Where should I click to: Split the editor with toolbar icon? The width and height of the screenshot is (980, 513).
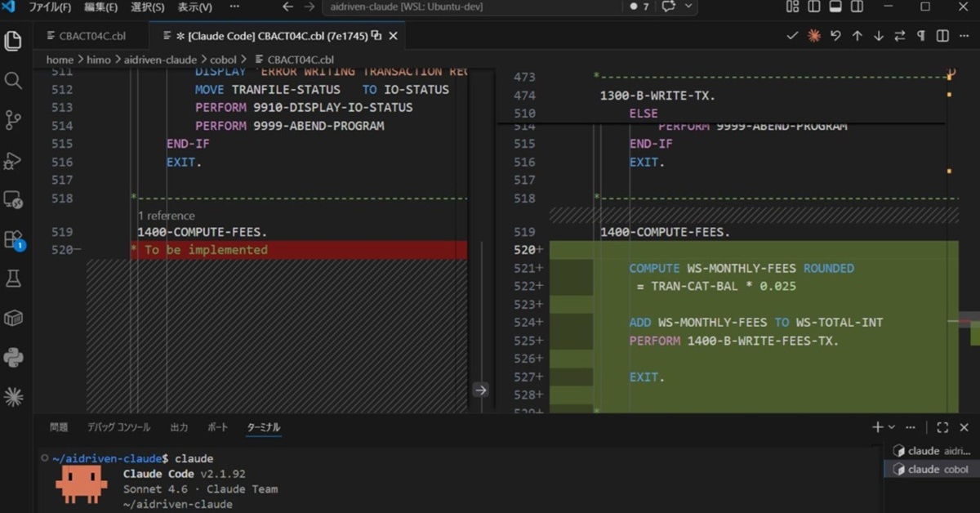(942, 36)
